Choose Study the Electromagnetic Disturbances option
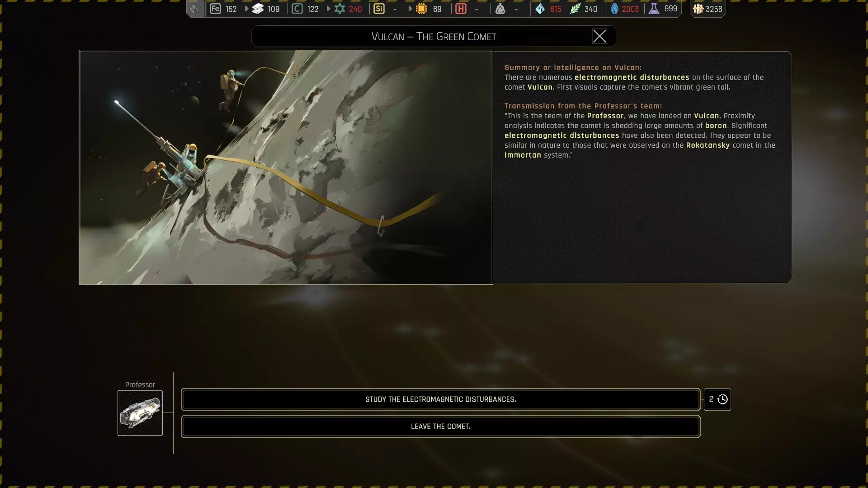The image size is (868, 488). [440, 399]
